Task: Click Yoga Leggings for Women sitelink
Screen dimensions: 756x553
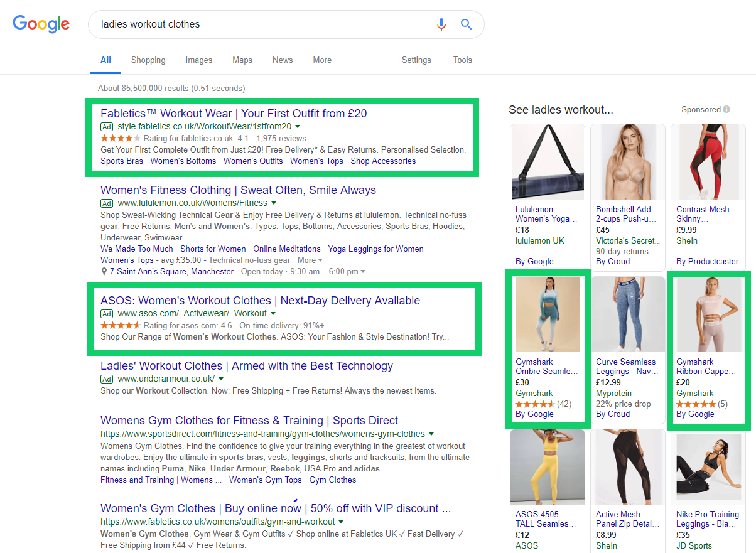Action: pos(375,249)
